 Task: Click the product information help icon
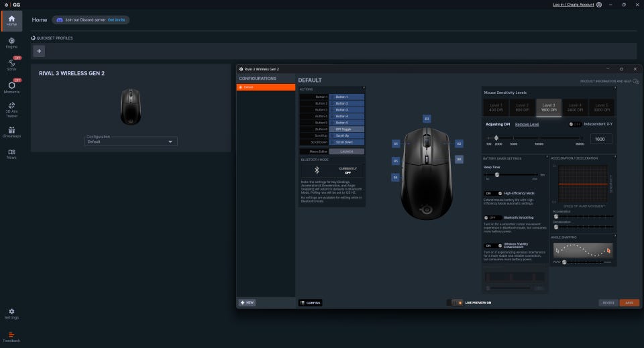pyautogui.click(x=636, y=81)
